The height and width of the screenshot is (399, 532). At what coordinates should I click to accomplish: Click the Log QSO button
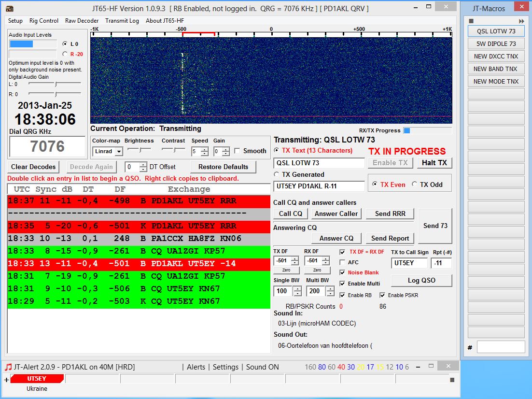pyautogui.click(x=421, y=280)
